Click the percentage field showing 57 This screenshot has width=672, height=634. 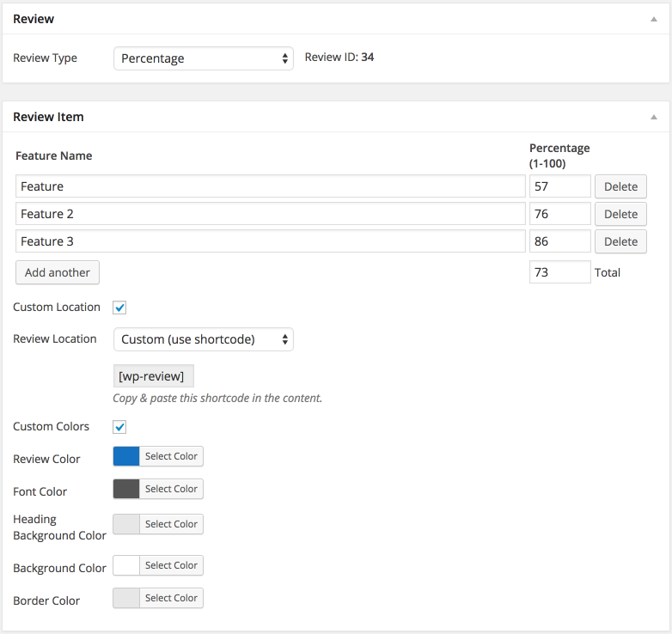click(x=560, y=186)
